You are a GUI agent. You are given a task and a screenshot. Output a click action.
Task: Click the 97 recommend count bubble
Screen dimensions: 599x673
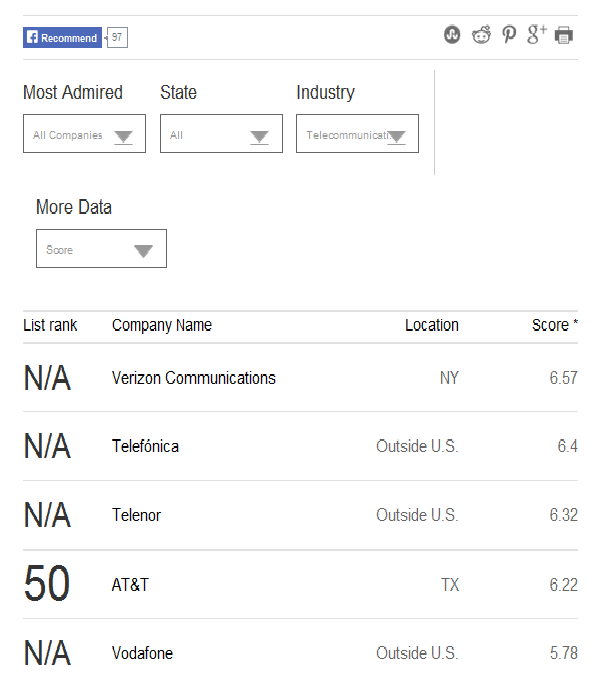117,37
